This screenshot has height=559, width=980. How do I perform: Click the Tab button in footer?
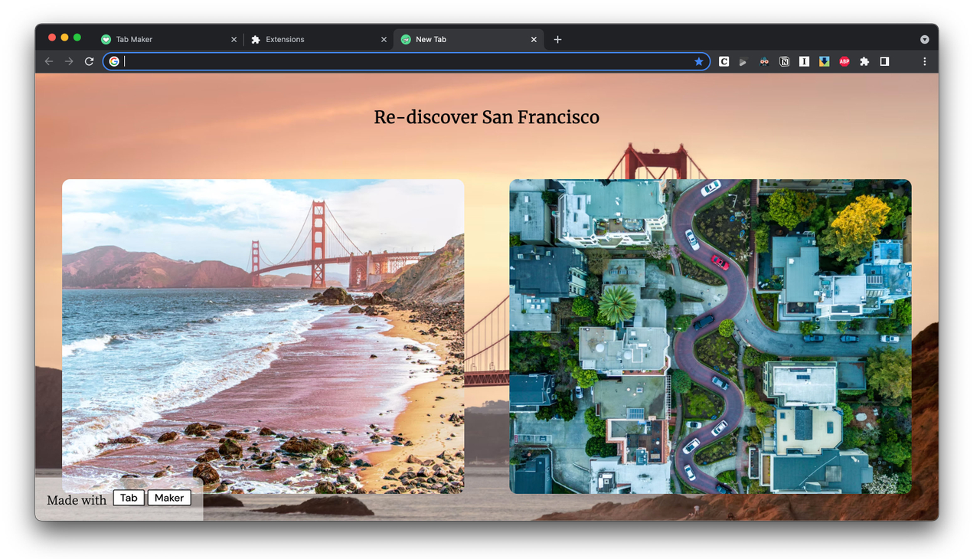click(129, 498)
